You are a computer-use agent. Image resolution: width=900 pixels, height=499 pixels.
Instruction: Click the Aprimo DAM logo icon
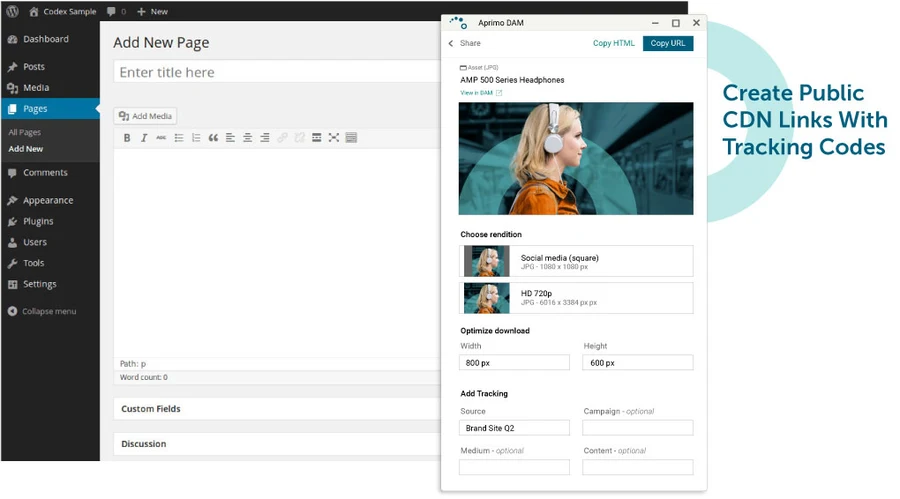point(458,23)
